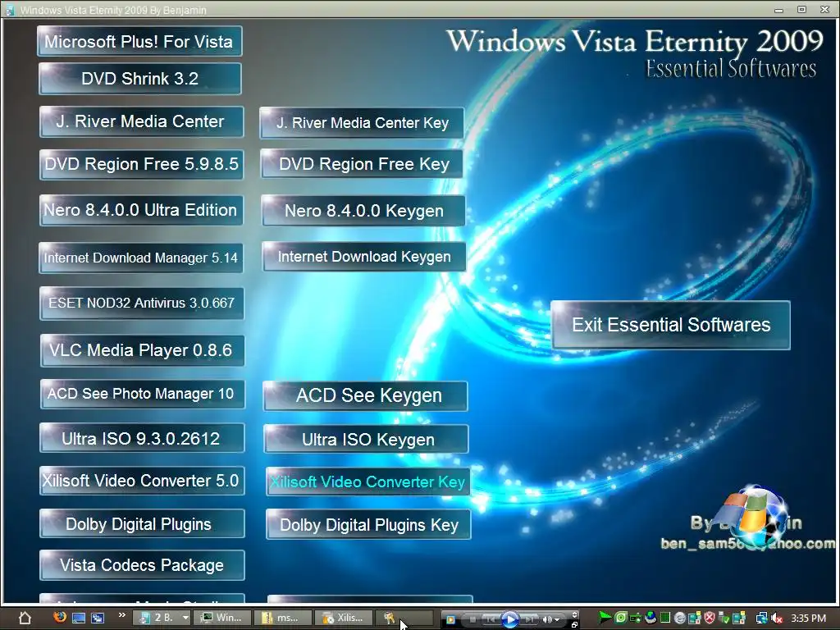Open Xilisoft Video Converter Key

pos(368,482)
